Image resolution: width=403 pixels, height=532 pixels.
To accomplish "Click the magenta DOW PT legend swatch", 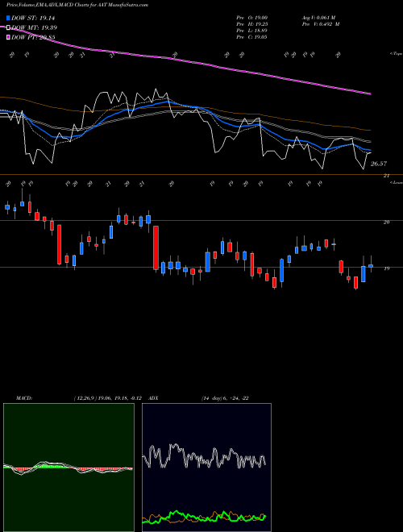I will (x=8, y=37).
